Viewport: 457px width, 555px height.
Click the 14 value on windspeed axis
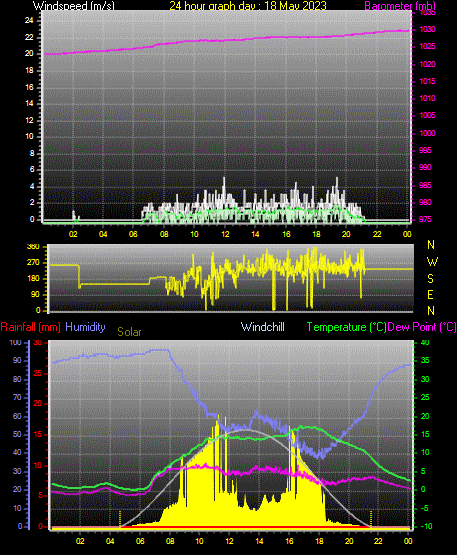29,104
